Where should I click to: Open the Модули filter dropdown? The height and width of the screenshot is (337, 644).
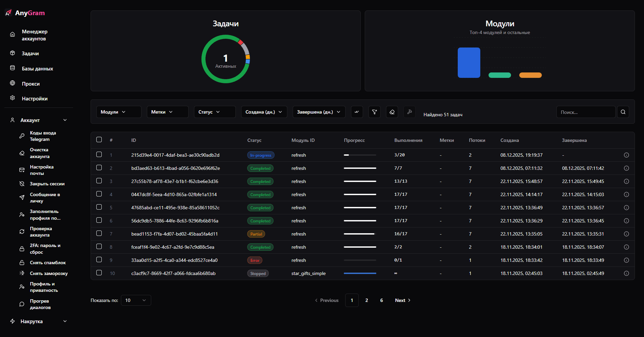(119, 112)
